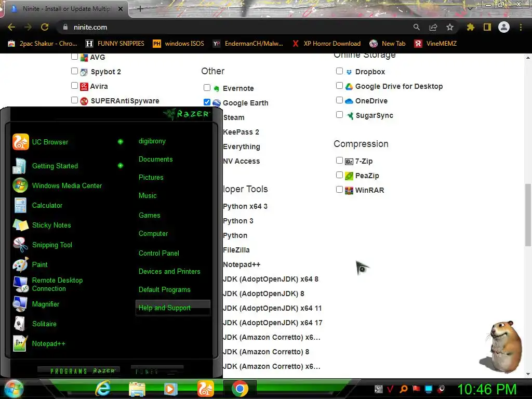Open media player taskbar icon
532x399 pixels.
tap(170, 389)
